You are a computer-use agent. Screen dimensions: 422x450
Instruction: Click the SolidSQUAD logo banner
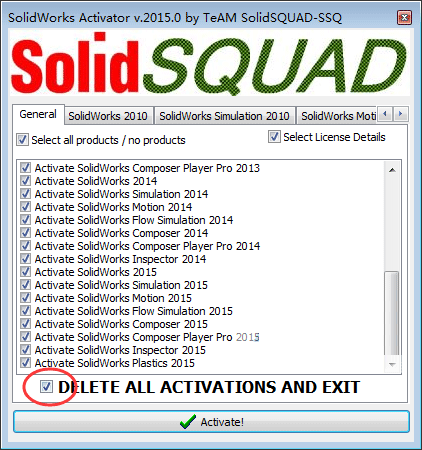click(x=209, y=63)
